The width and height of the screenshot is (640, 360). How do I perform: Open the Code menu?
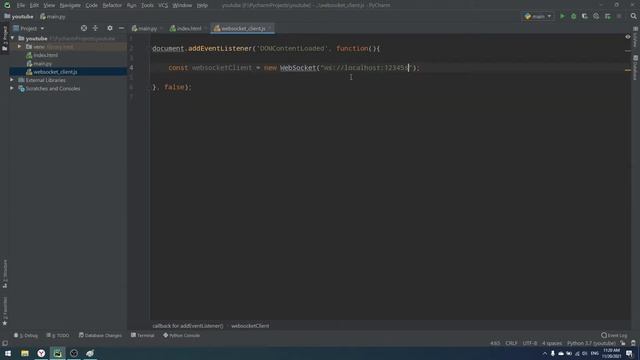coord(91,5)
